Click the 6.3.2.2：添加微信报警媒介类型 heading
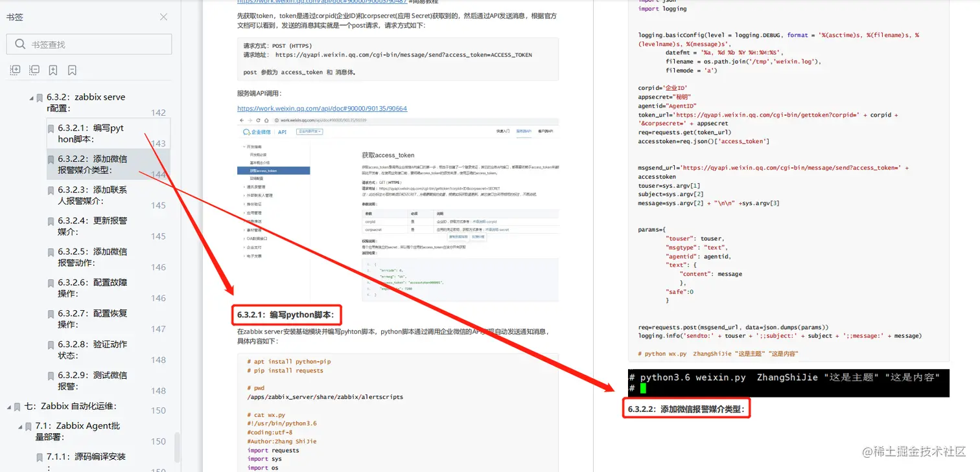Image resolution: width=980 pixels, height=472 pixels. coord(686,409)
